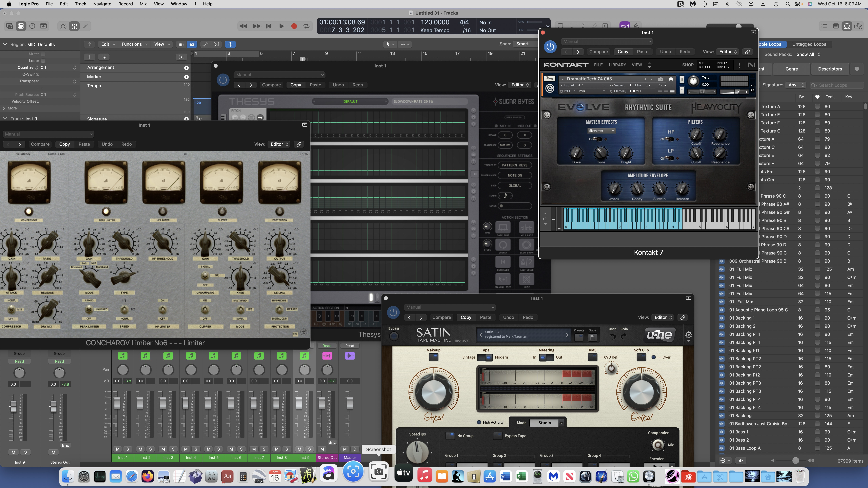Open the Loop Browser icon
This screenshot has width=868, height=488.
[x=847, y=26]
